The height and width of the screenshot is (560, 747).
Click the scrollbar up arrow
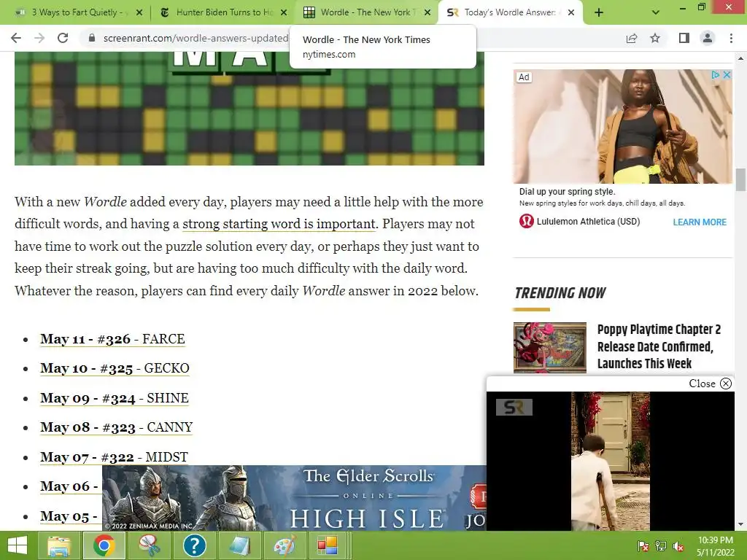tap(740, 58)
